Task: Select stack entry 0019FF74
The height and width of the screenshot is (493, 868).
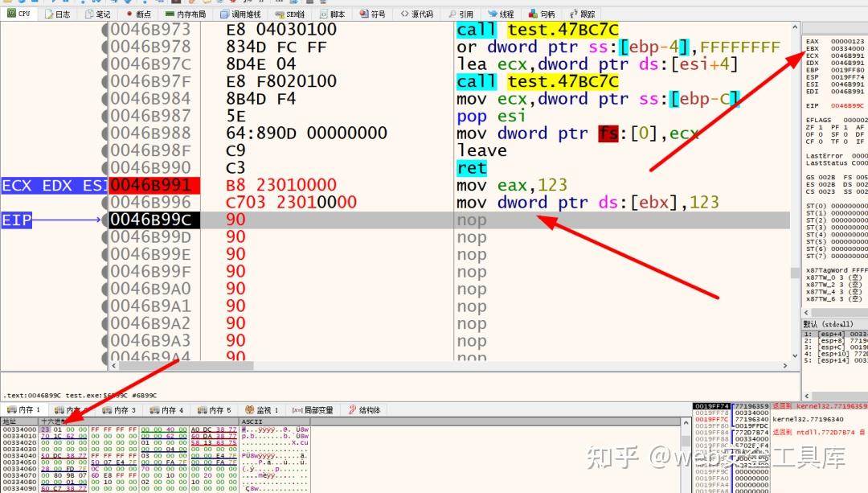Action: (x=710, y=406)
